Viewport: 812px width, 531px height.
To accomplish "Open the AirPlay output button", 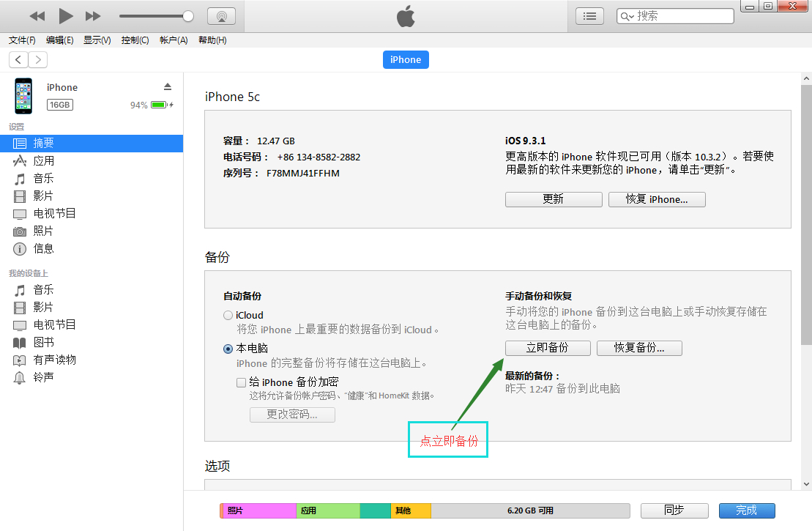I will click(222, 16).
